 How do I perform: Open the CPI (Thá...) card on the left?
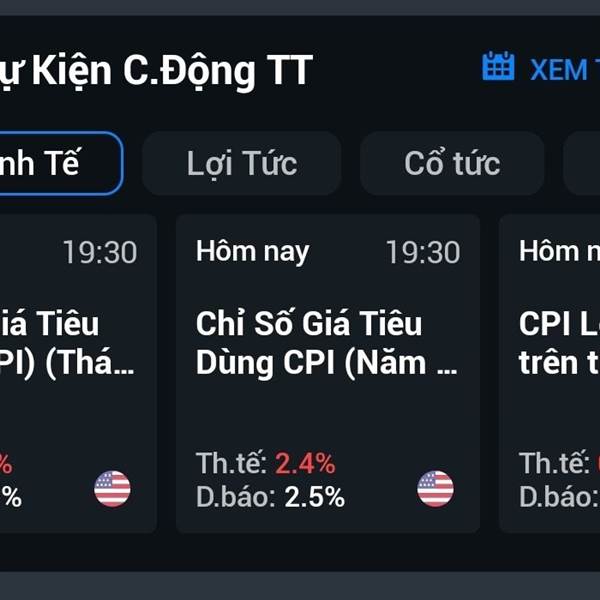coord(78,373)
